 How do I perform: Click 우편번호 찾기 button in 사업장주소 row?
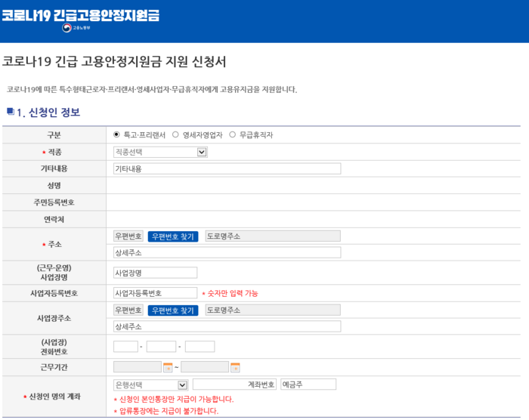(x=173, y=310)
